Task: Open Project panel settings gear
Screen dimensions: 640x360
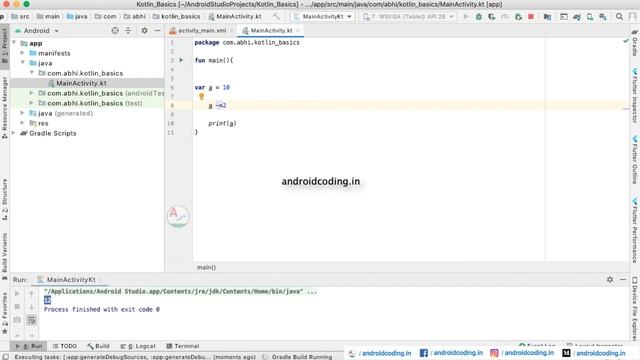Action: coord(144,31)
